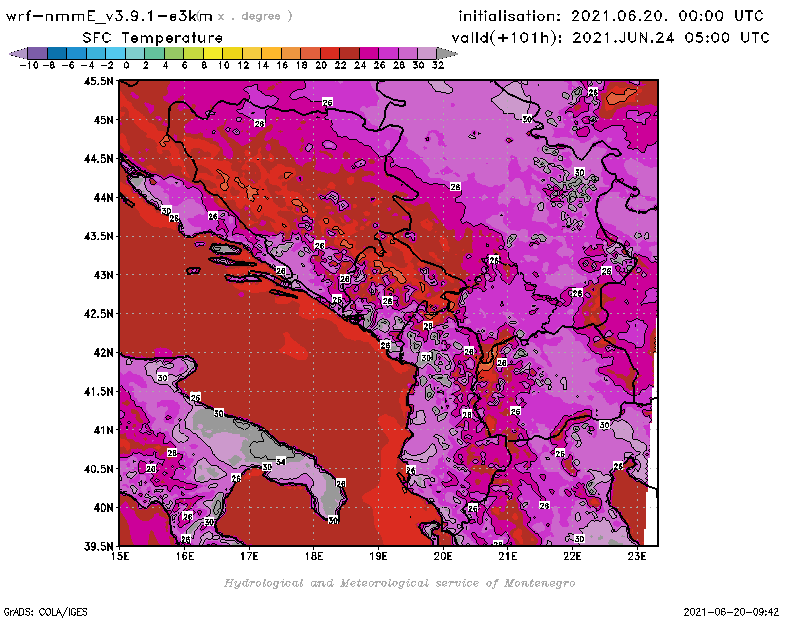Viewport: 800px width, 618px height.
Task: Click the legend value 24
Action: 360,65
